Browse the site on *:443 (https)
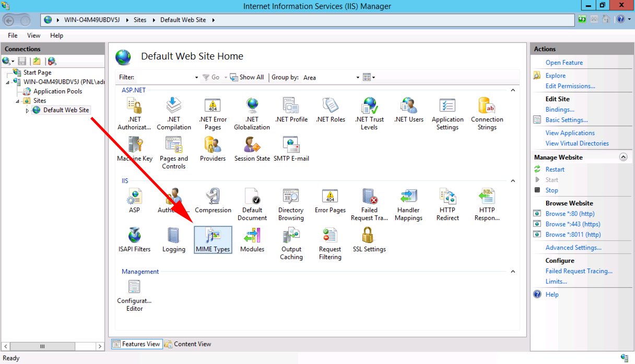 click(573, 224)
